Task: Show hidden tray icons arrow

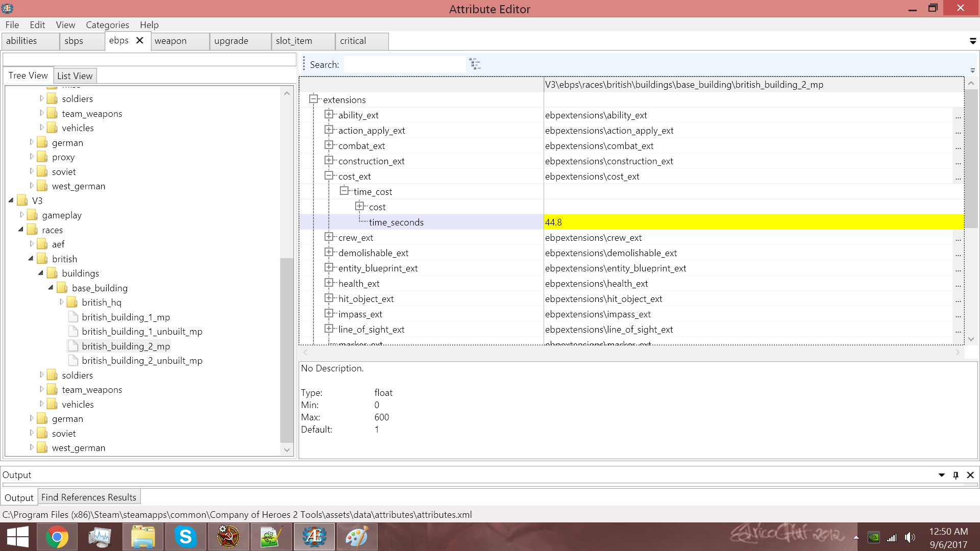Action: pyautogui.click(x=856, y=537)
